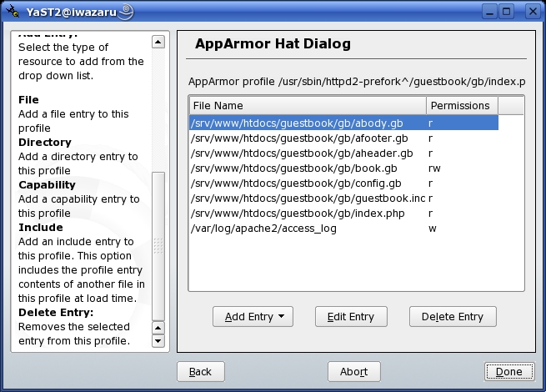Screen dimensions: 546x392
Task: Sort entries by Permissions column header
Action: pos(462,106)
